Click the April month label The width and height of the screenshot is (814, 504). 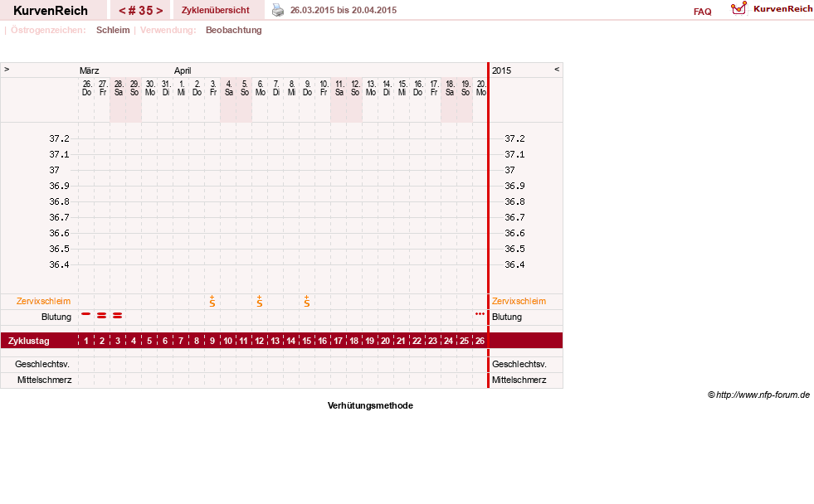[183, 70]
